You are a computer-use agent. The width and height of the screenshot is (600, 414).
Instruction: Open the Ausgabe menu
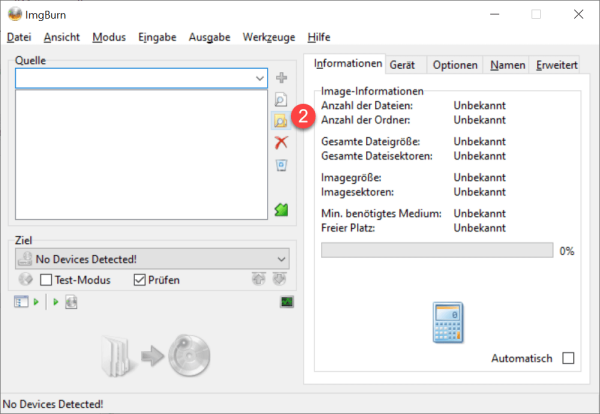coord(210,37)
